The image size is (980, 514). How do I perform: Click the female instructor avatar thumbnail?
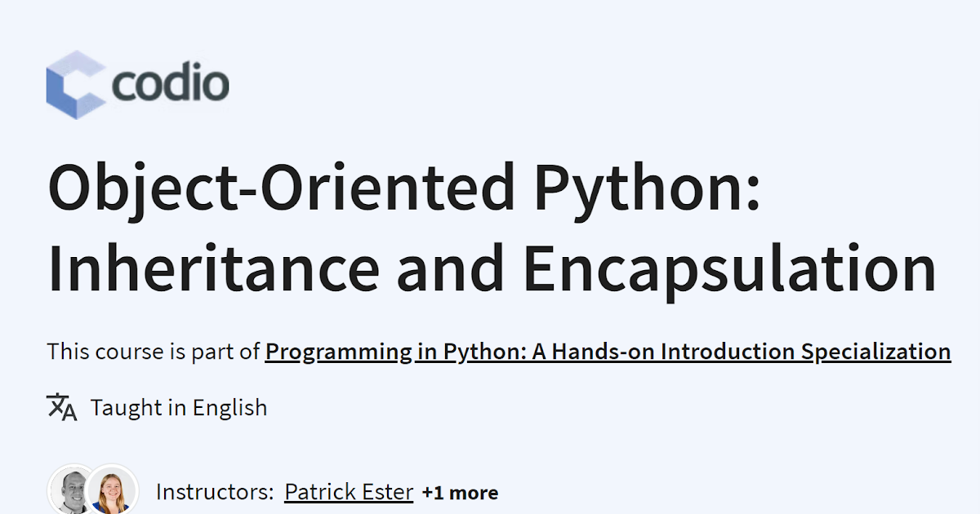click(112, 490)
